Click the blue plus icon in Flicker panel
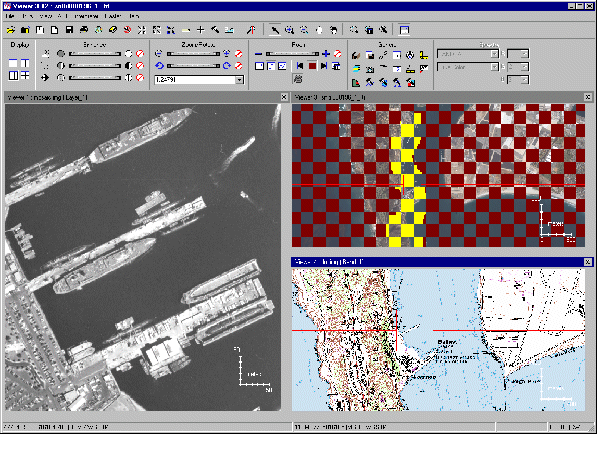600x450 pixels. [x=326, y=53]
